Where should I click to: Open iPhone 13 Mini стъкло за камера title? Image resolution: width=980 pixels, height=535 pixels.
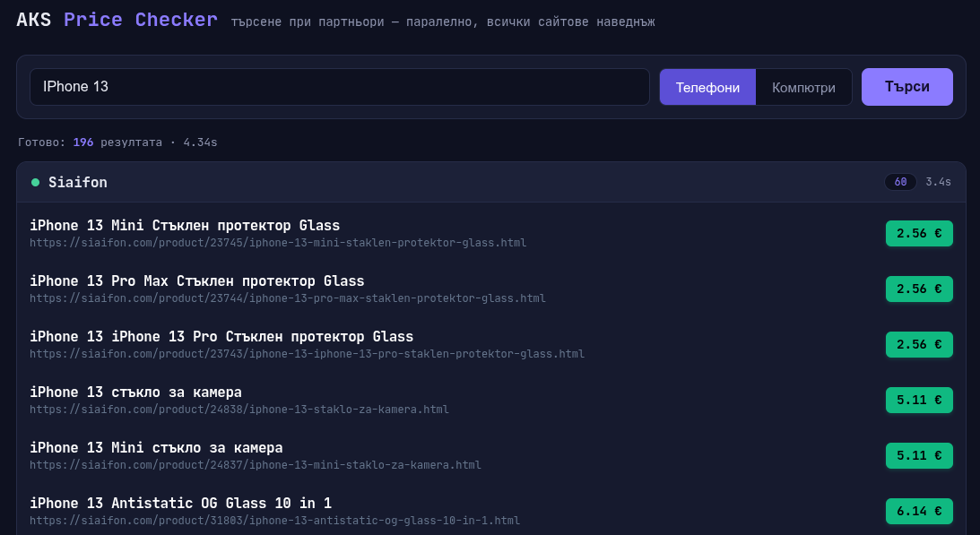[x=156, y=448]
